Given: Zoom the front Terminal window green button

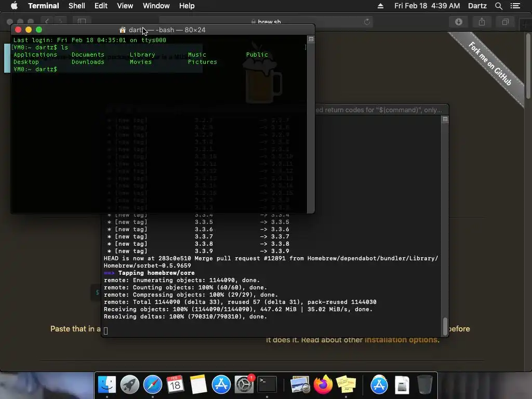Looking at the screenshot, I should point(39,30).
